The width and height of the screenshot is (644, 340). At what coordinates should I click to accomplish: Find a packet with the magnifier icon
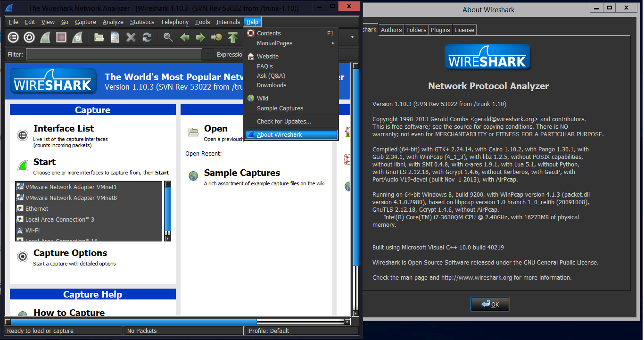click(x=168, y=37)
